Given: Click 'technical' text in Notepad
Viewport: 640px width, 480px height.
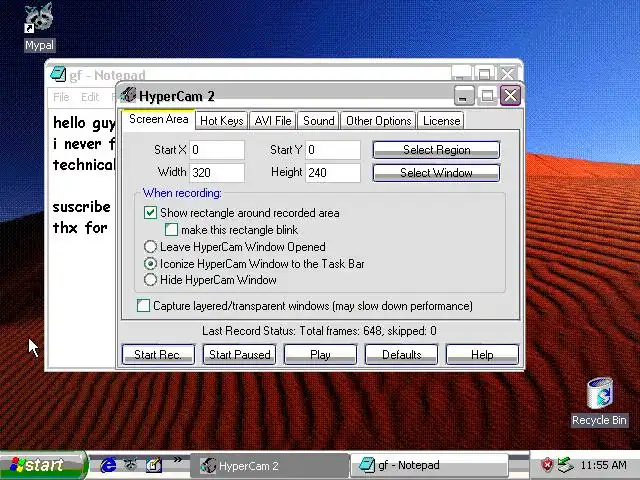Looking at the screenshot, I should (84, 165).
